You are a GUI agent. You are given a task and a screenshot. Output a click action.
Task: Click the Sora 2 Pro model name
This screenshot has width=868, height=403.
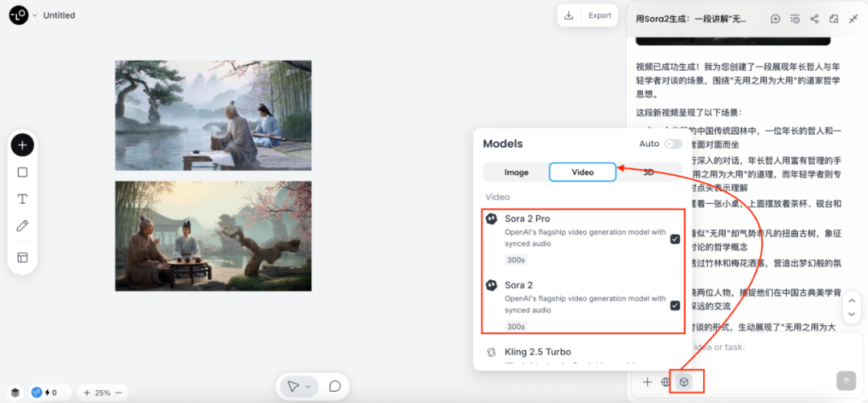point(527,218)
